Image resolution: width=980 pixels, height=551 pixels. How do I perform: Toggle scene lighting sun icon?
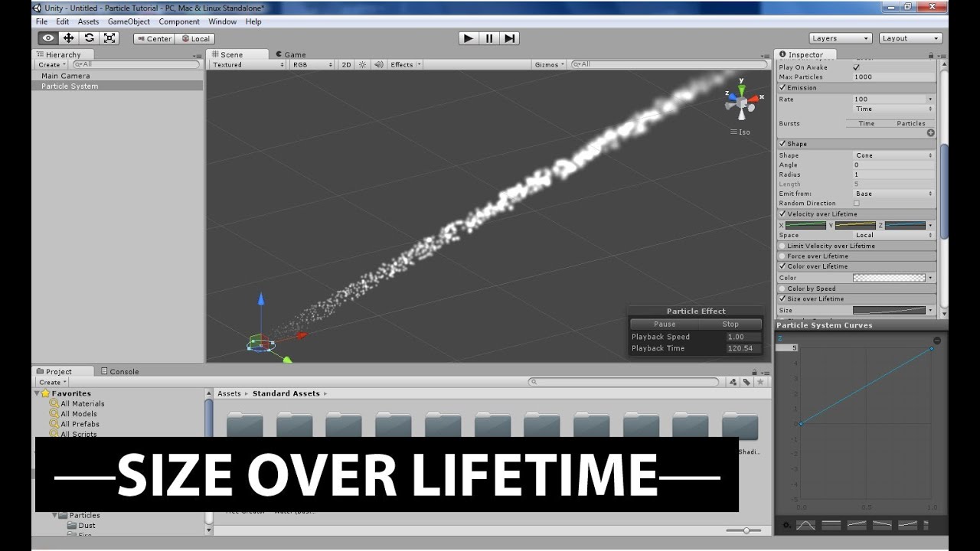tap(363, 65)
